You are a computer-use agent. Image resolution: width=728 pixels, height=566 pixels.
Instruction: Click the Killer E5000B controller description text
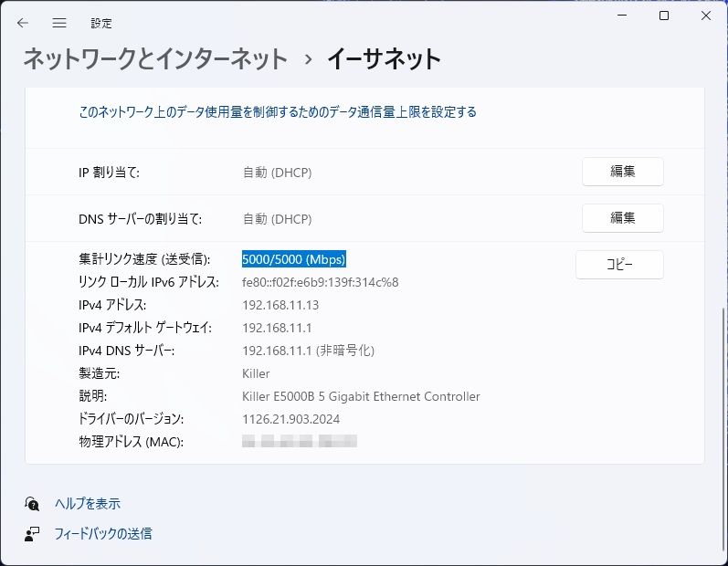click(361, 396)
